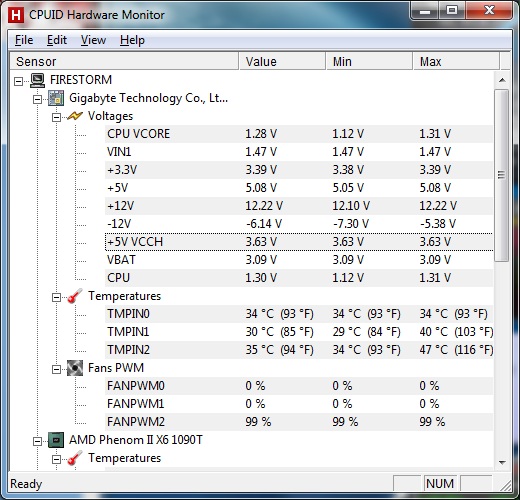Image resolution: width=520 pixels, height=500 pixels.
Task: Select the VIN1 voltage row
Action: click(x=299, y=152)
